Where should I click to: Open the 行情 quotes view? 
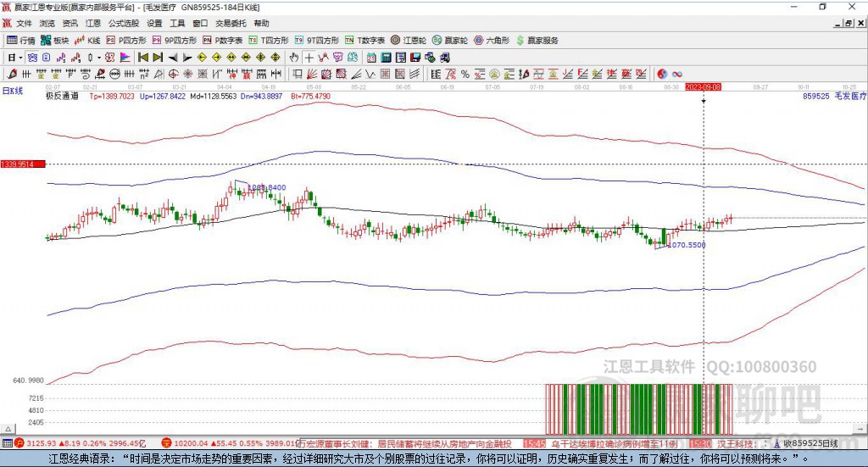click(x=21, y=41)
